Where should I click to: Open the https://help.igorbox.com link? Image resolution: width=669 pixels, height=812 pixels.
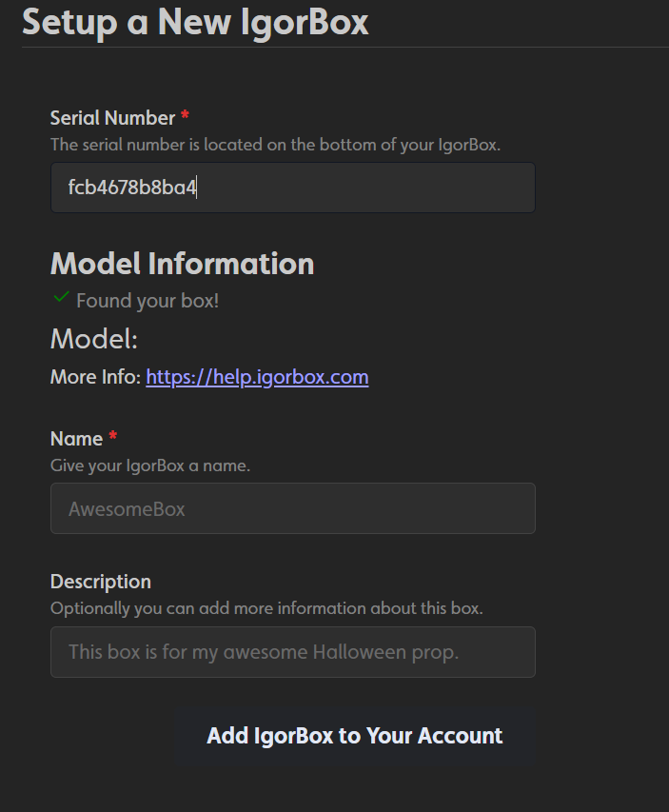pyautogui.click(x=257, y=377)
